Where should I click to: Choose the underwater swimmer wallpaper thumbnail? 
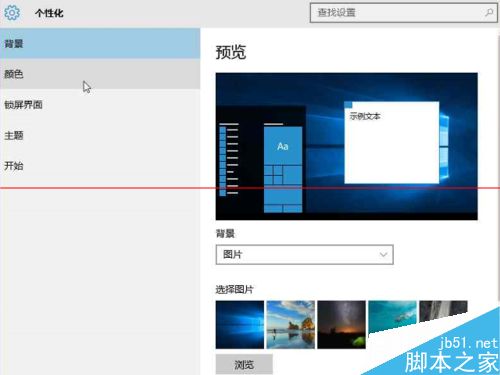point(392,317)
